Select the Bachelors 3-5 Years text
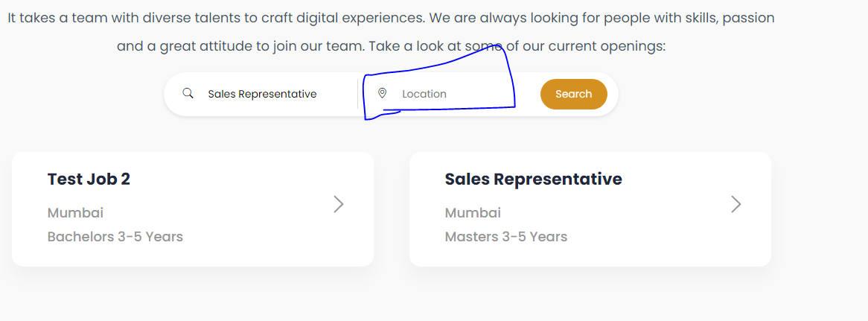The height and width of the screenshot is (321, 868). click(115, 237)
